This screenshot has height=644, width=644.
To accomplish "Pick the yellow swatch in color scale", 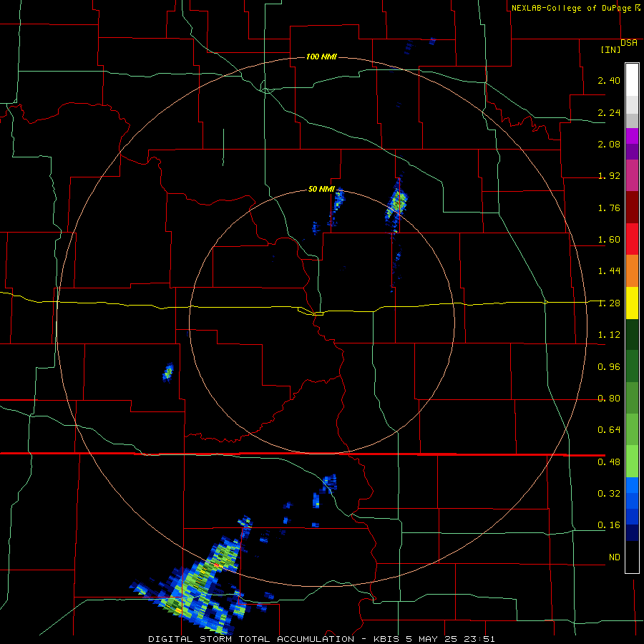I will click(632, 303).
